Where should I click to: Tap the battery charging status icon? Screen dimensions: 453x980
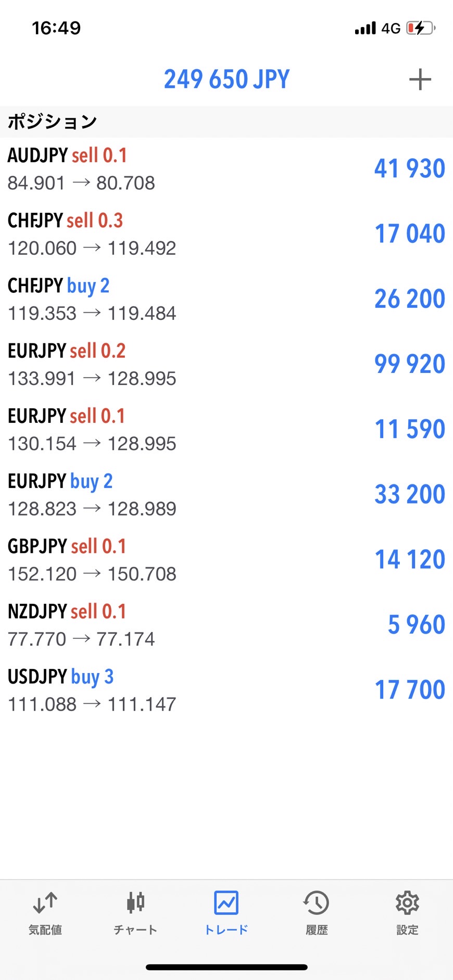(x=421, y=28)
